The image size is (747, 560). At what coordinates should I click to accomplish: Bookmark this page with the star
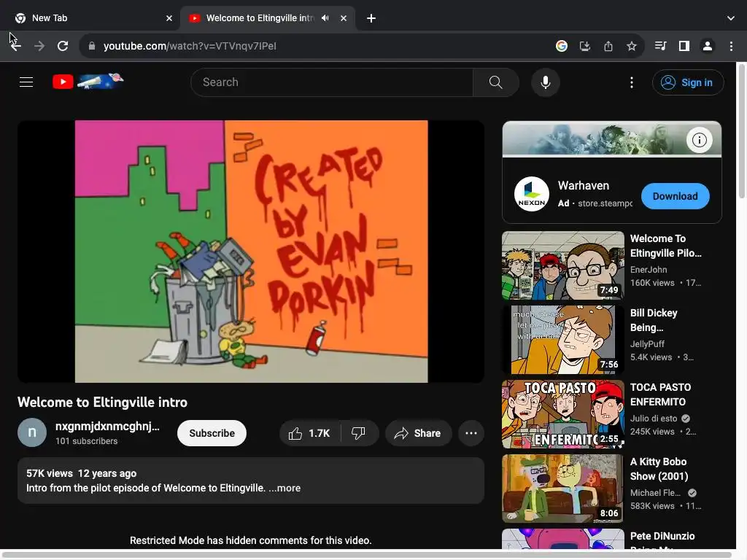632,46
